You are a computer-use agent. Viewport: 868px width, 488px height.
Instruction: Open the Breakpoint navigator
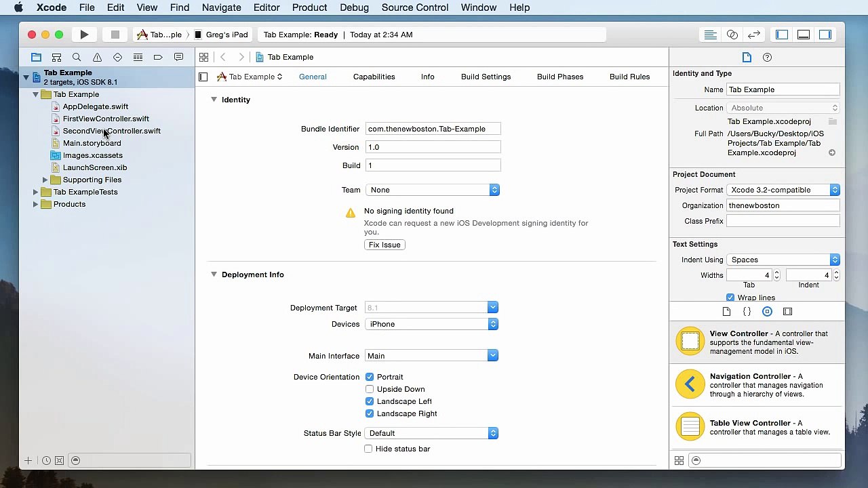pos(158,58)
